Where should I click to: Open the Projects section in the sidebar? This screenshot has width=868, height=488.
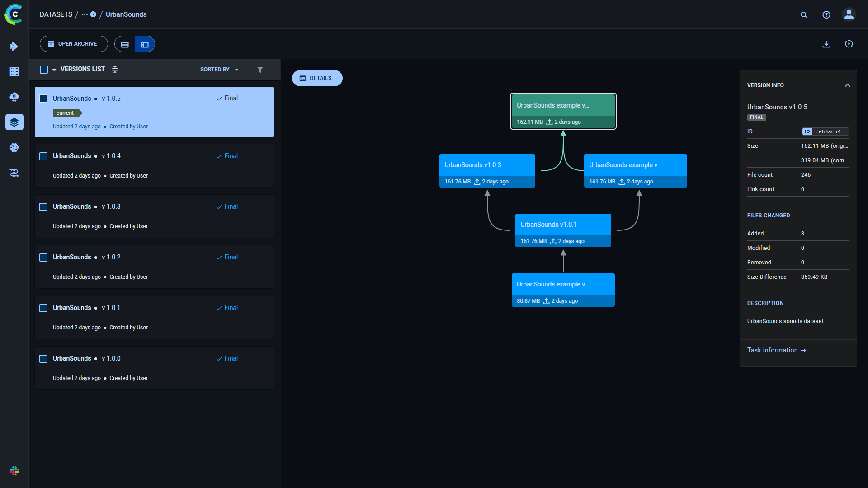14,46
